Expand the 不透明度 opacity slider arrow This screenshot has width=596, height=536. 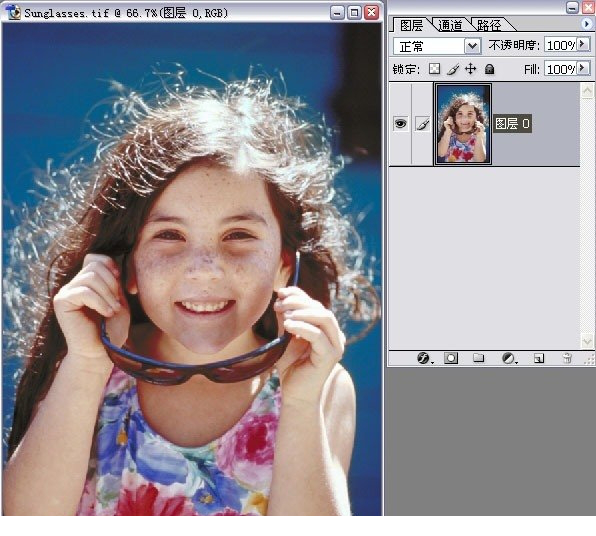point(583,45)
